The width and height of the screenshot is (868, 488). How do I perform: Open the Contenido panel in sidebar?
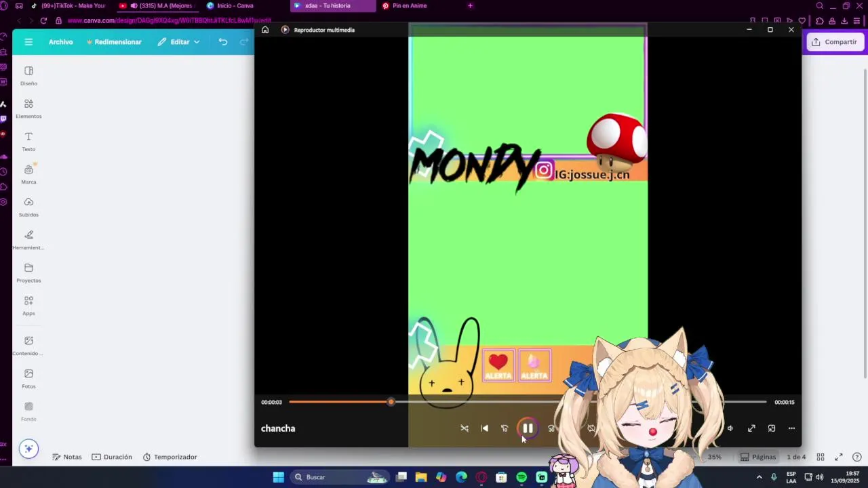(28, 346)
